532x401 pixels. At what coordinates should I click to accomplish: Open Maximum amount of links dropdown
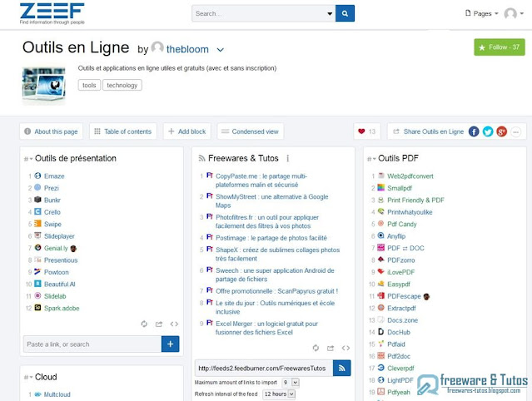point(291,383)
